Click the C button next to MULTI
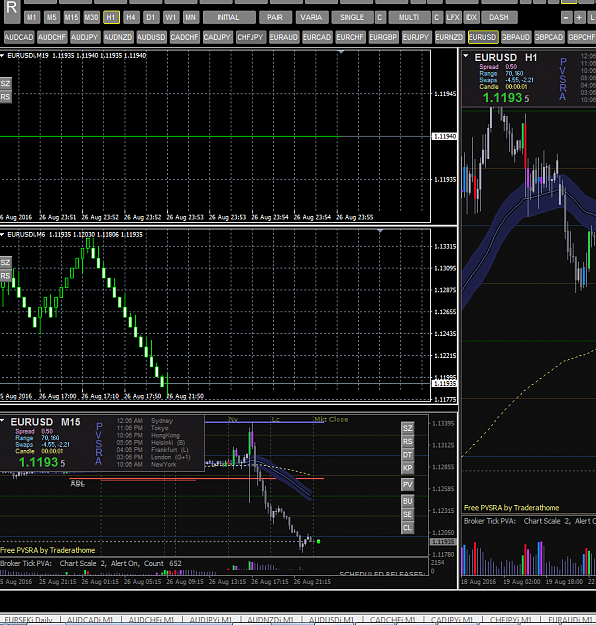596x625 pixels. pos(437,18)
